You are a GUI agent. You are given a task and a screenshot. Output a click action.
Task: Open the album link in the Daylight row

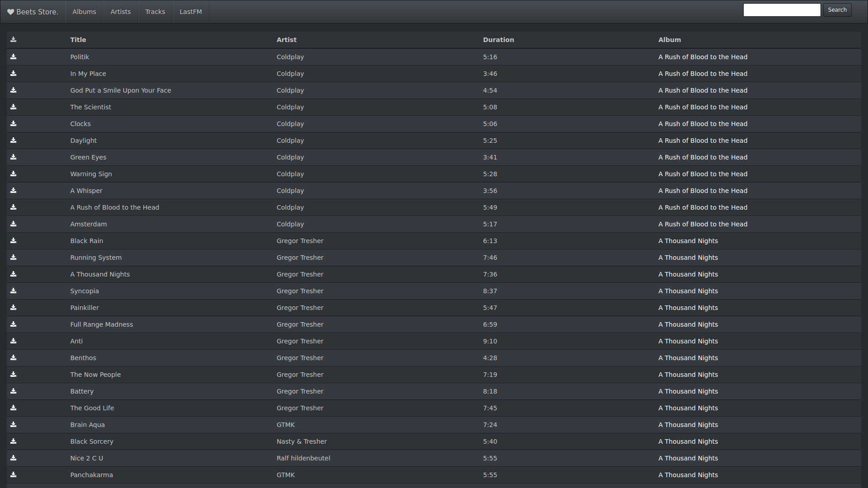click(x=703, y=141)
